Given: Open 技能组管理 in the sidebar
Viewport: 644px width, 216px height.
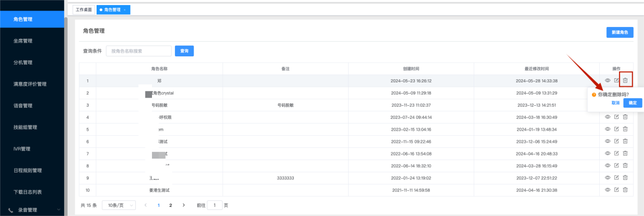Looking at the screenshot, I should 32,127.
